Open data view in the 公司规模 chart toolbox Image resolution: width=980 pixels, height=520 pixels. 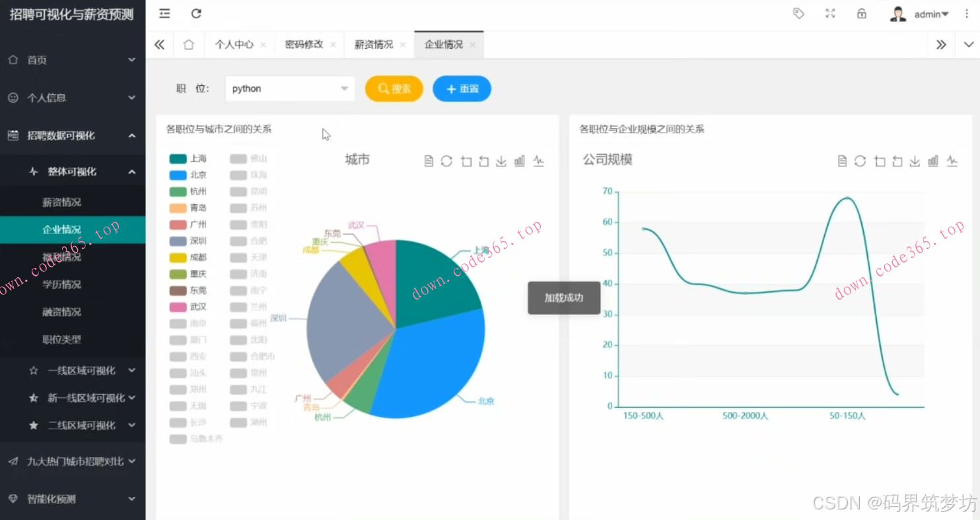pos(842,161)
